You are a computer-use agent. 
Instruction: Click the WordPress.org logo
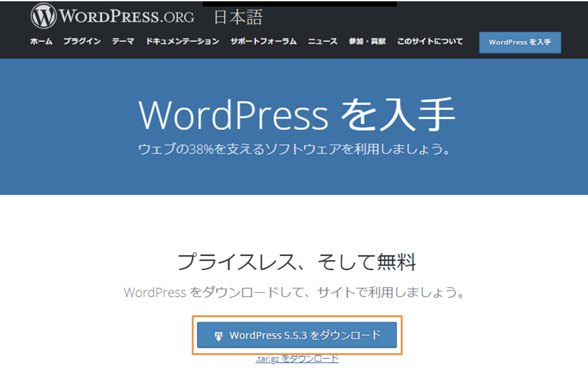point(112,16)
